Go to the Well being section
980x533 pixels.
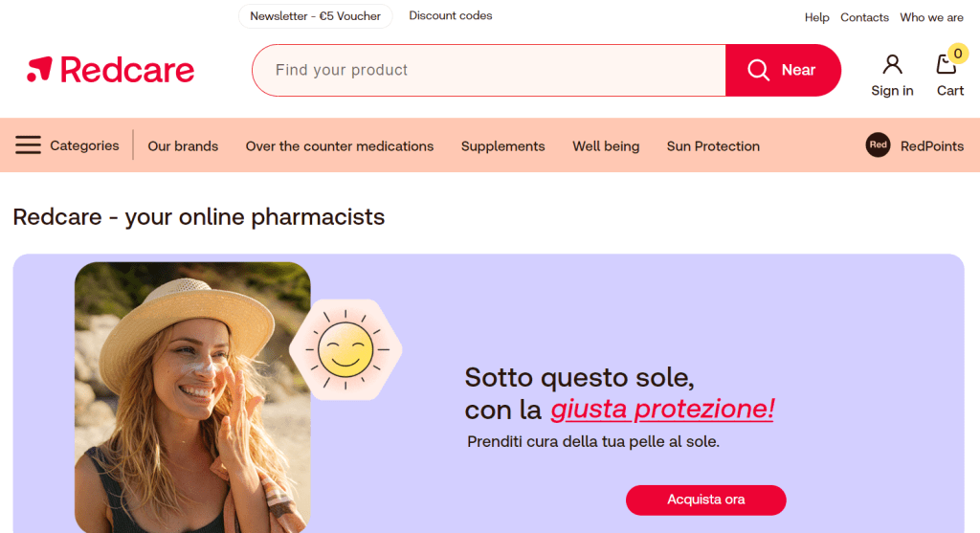606,146
